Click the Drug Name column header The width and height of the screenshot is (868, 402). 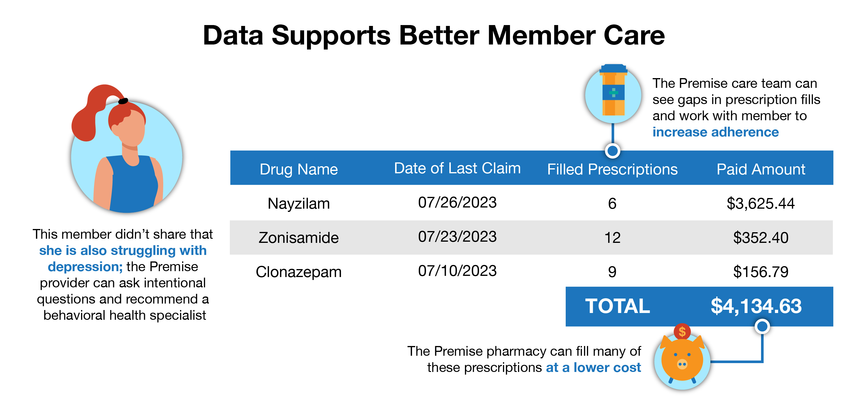[x=298, y=169]
